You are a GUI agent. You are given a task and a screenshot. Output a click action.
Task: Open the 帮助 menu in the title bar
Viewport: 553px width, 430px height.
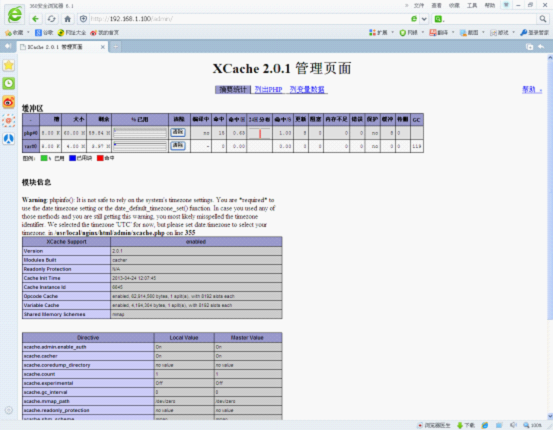point(490,5)
